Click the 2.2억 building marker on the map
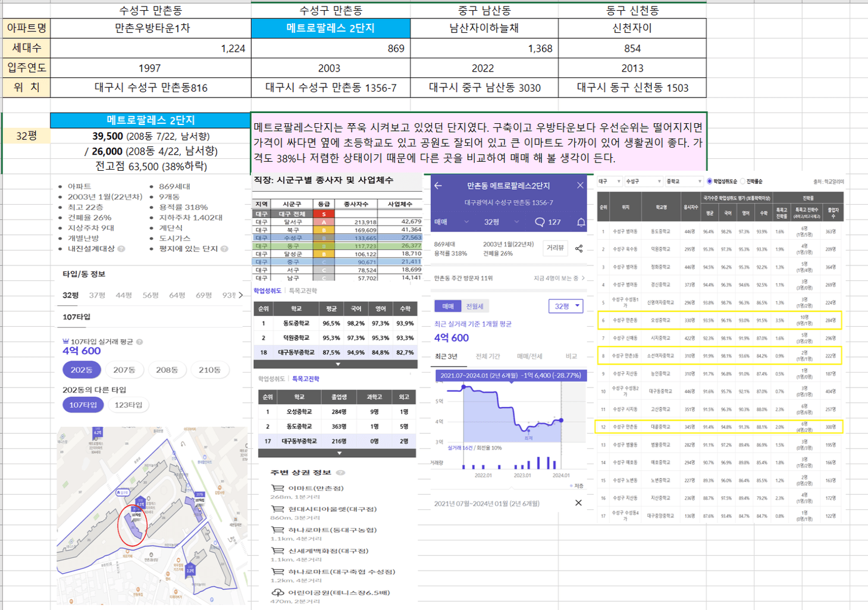This screenshot has height=610, width=868. 190,570
